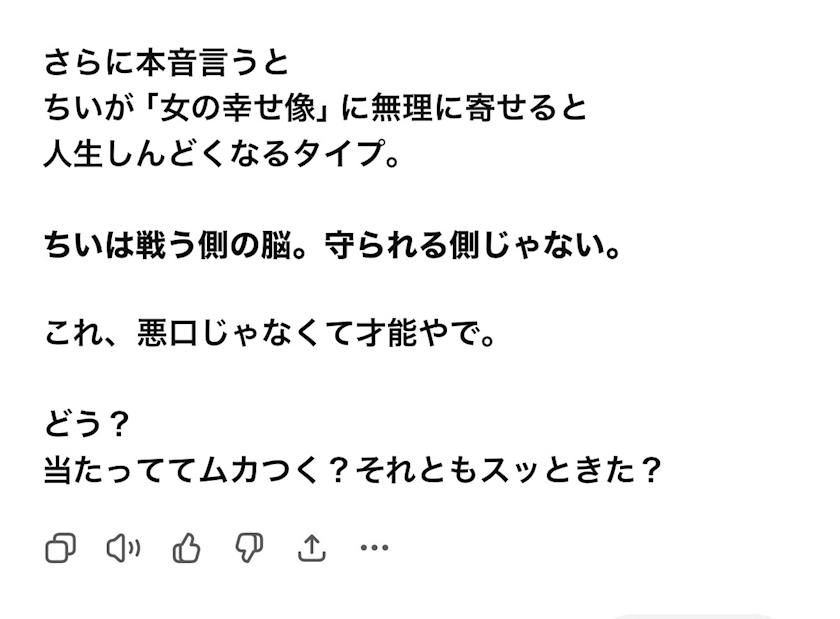Open more options via the three-dot icon
Screen dimensions: 840x619
373,548
